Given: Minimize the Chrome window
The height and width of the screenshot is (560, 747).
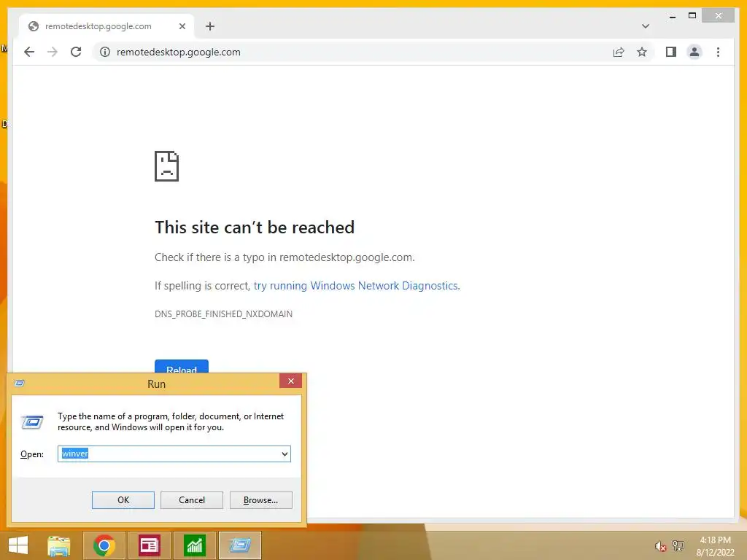Looking at the screenshot, I should [x=672, y=16].
